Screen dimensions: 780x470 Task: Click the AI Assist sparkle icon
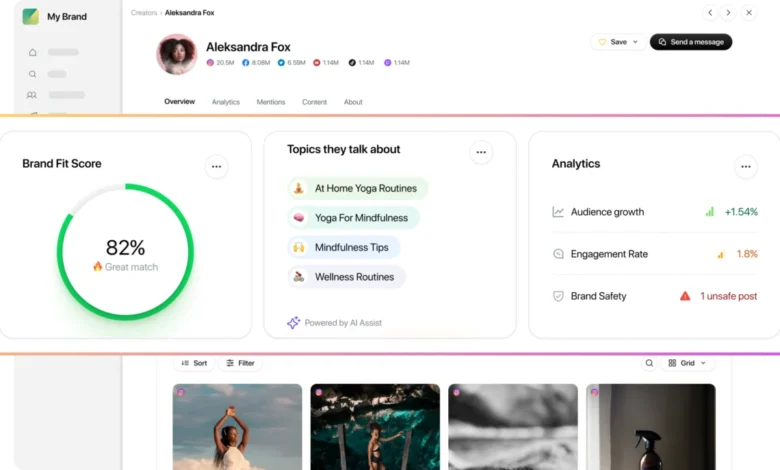pyautogui.click(x=293, y=323)
